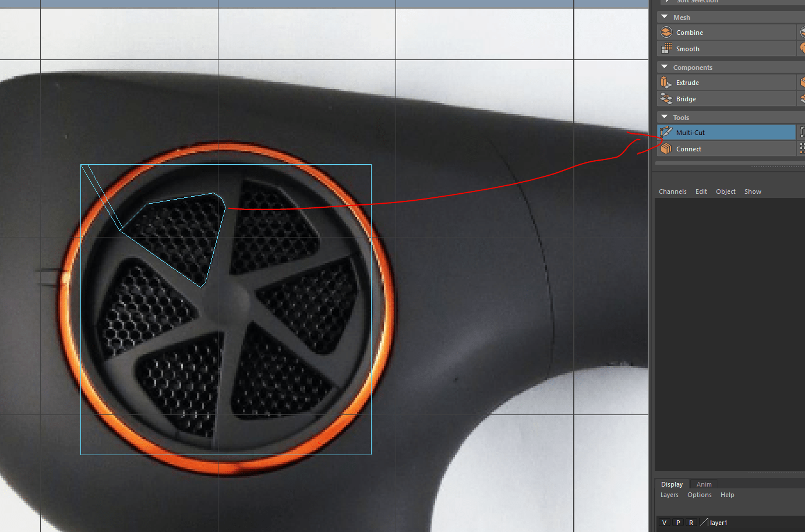Apply Smooth from the Mesh section
Image resolution: width=805 pixels, height=532 pixels.
tap(726, 49)
